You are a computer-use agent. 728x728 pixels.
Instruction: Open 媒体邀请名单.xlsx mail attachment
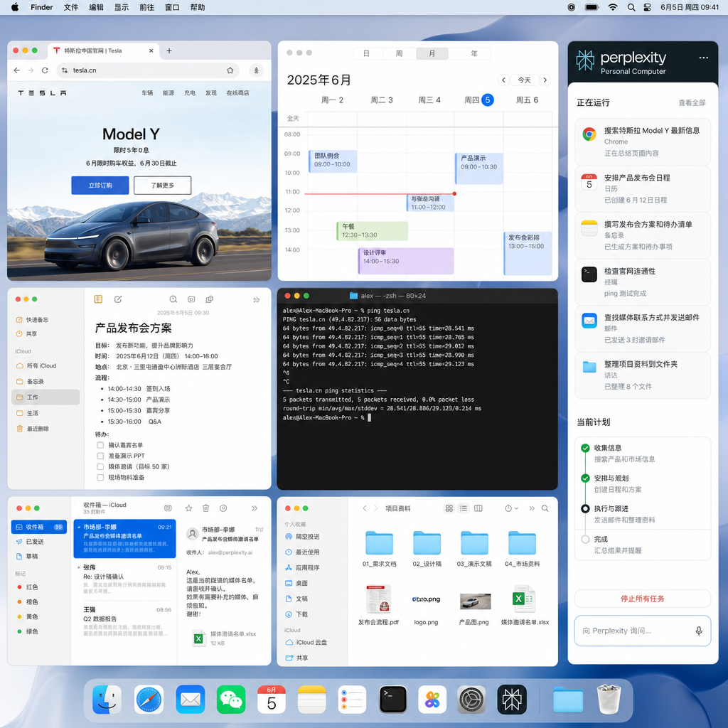point(224,638)
